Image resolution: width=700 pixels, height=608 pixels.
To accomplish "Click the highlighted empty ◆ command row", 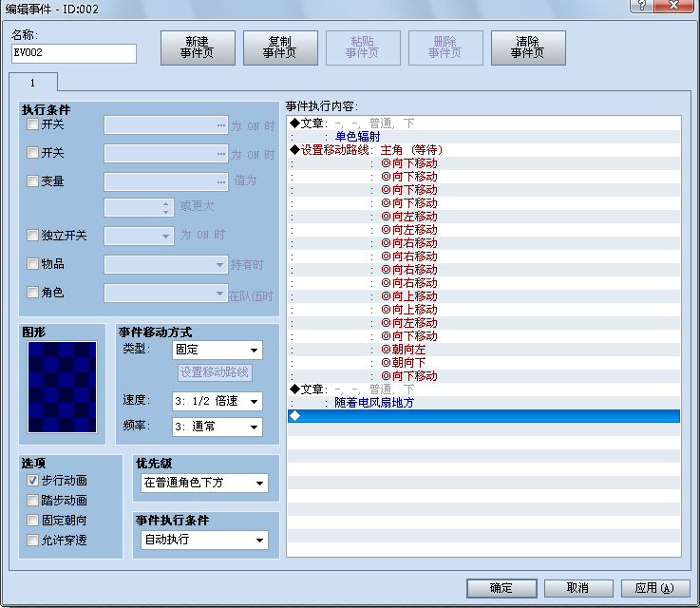I will point(484,416).
